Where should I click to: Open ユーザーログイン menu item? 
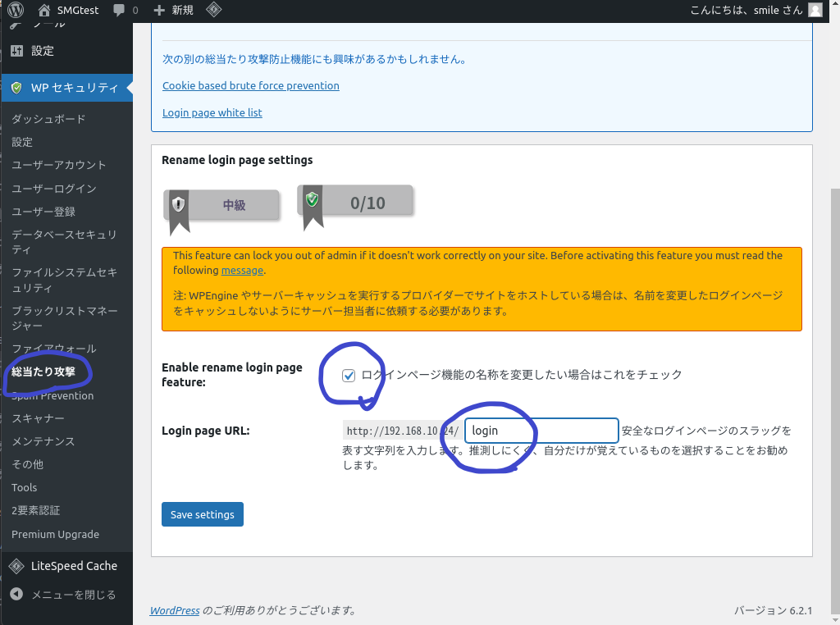(54, 189)
